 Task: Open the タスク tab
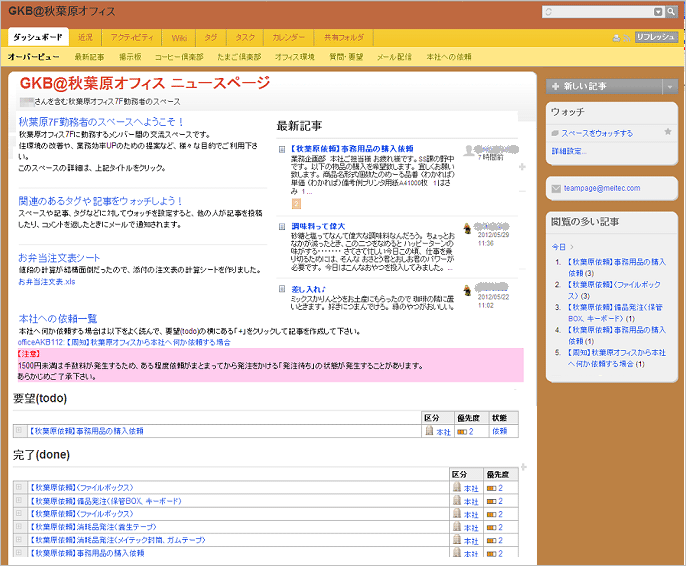[x=245, y=38]
